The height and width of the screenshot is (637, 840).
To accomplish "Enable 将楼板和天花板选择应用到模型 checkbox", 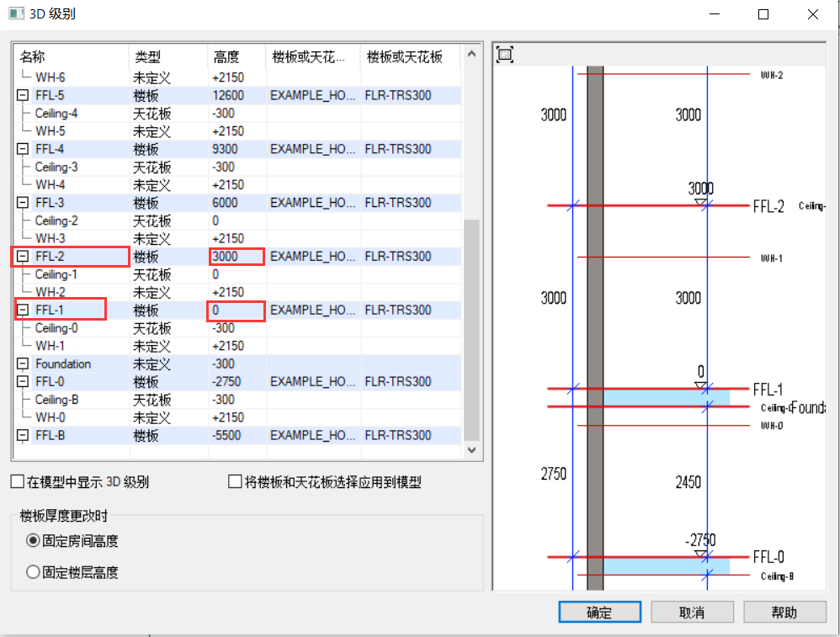I will [235, 481].
